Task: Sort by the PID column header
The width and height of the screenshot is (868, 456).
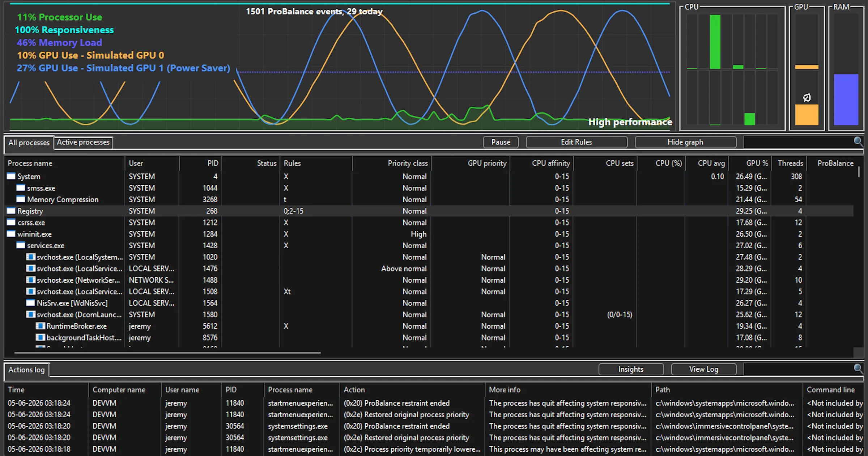Action: (x=200, y=163)
